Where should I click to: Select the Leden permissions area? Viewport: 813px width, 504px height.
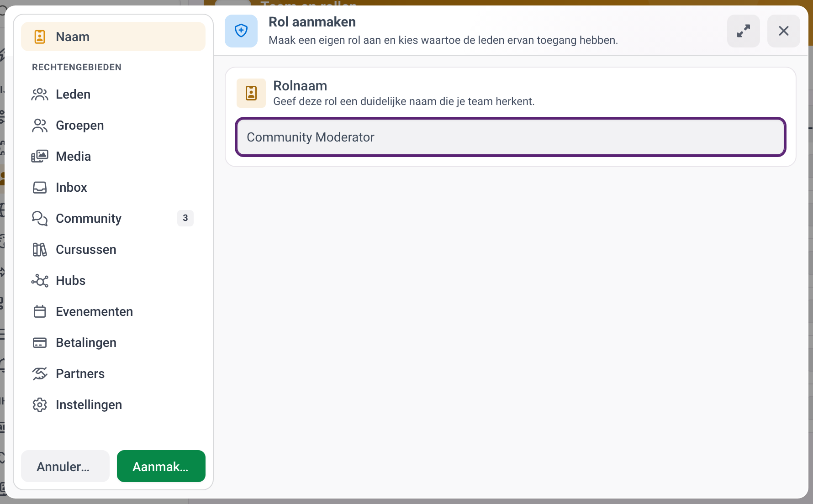[113, 94]
